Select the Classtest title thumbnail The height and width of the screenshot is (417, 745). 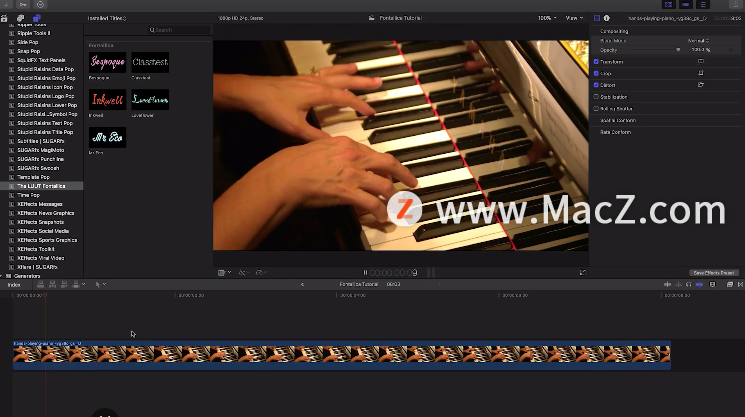[x=150, y=62]
